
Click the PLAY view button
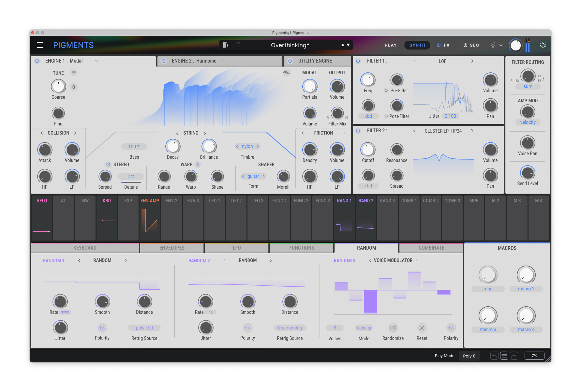(390, 45)
